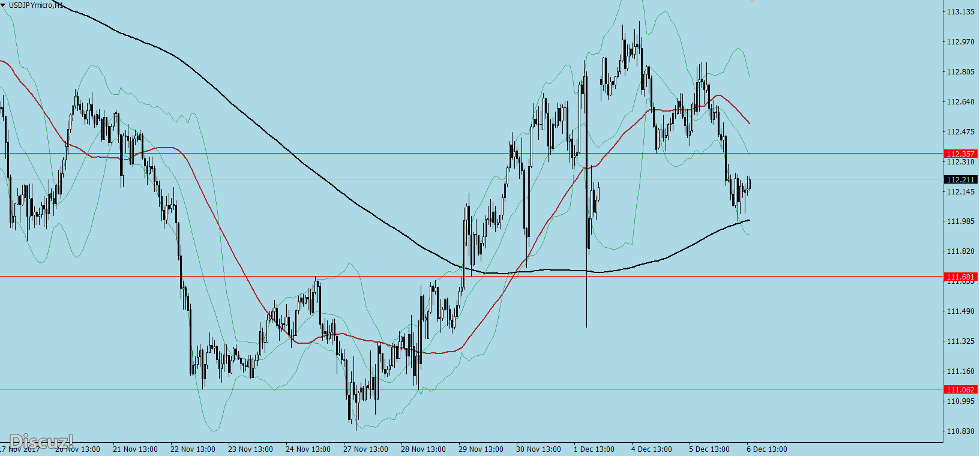
Task: Click the 6 Dec 13:00 time label
Action: 767,449
